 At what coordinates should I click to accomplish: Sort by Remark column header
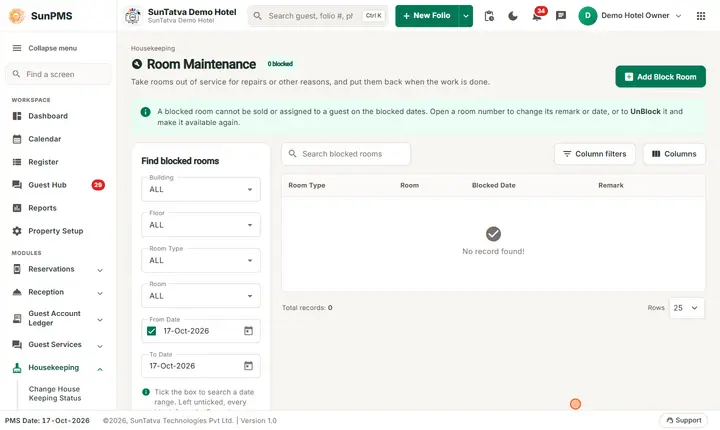pyautogui.click(x=611, y=185)
